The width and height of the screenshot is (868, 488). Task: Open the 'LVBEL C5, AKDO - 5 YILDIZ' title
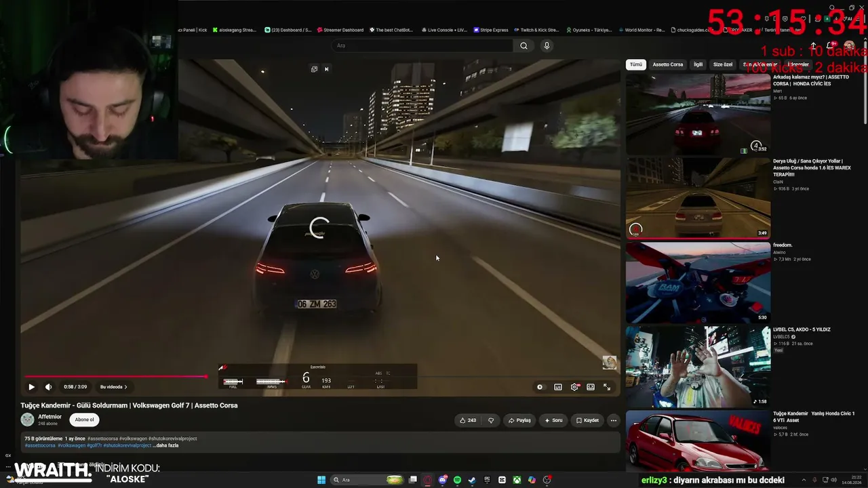pyautogui.click(x=802, y=329)
